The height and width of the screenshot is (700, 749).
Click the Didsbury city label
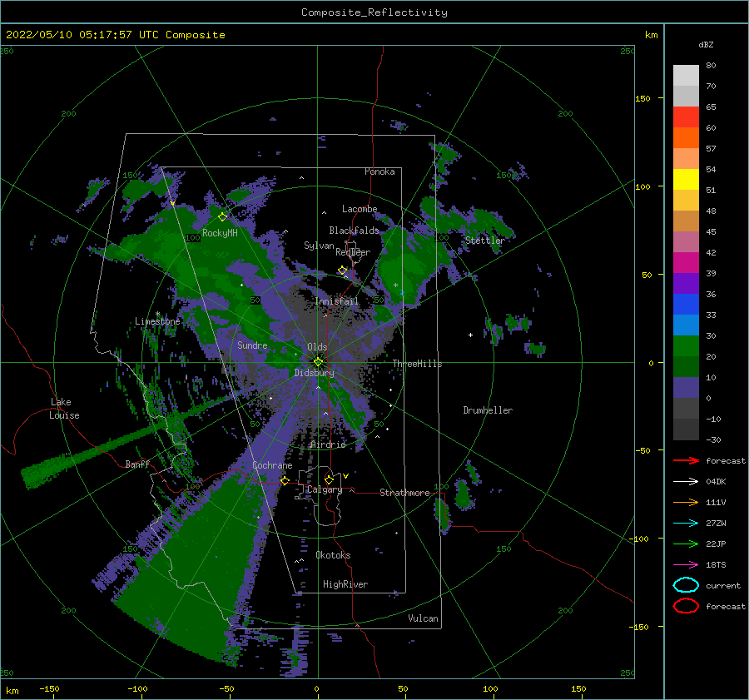pyautogui.click(x=315, y=373)
